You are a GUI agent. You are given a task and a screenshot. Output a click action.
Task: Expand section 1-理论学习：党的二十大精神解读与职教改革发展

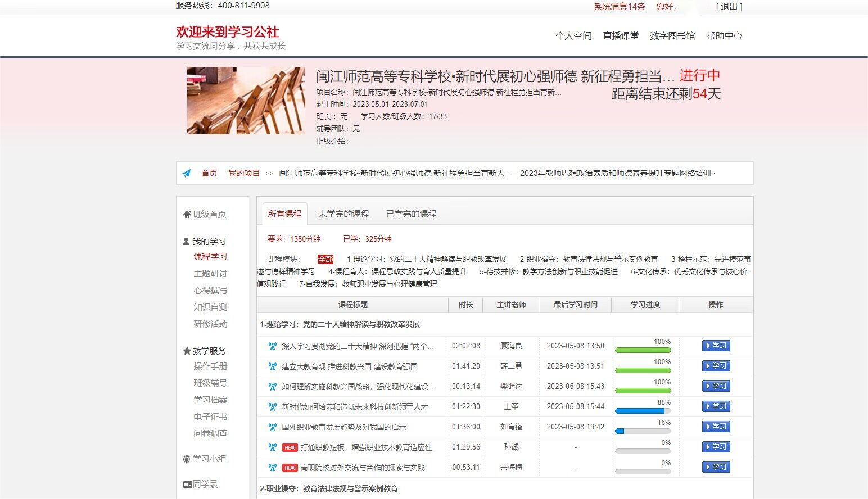tap(341, 324)
